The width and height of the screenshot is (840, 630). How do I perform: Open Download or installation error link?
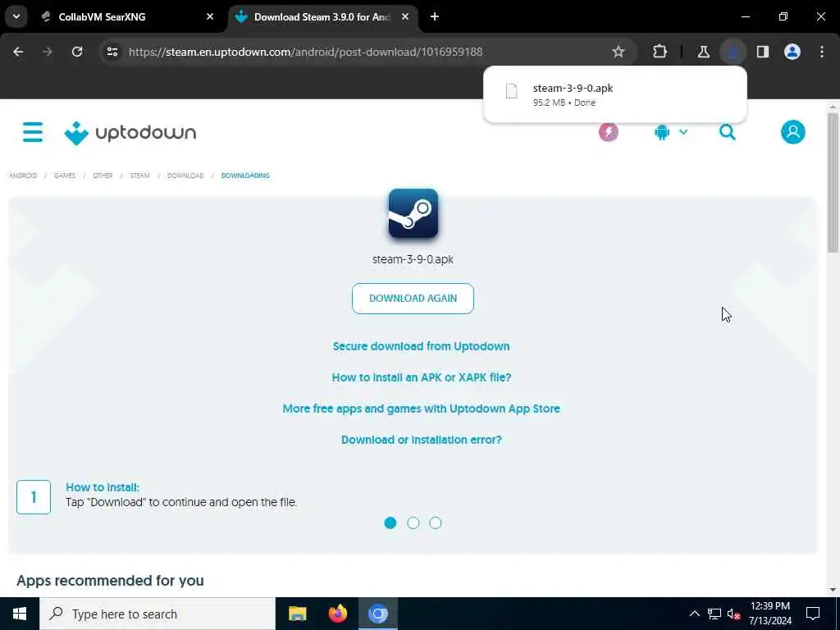[x=421, y=440]
